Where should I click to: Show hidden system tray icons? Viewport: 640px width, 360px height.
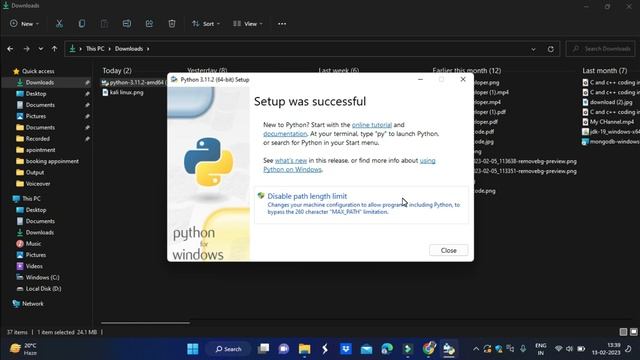(476, 349)
